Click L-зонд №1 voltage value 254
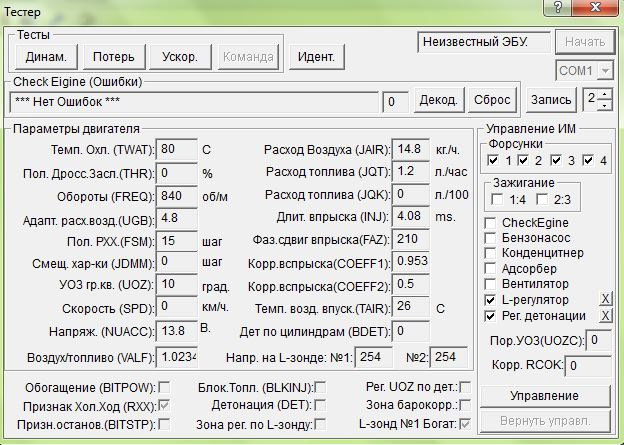This screenshot has width=624, height=445. [373, 357]
